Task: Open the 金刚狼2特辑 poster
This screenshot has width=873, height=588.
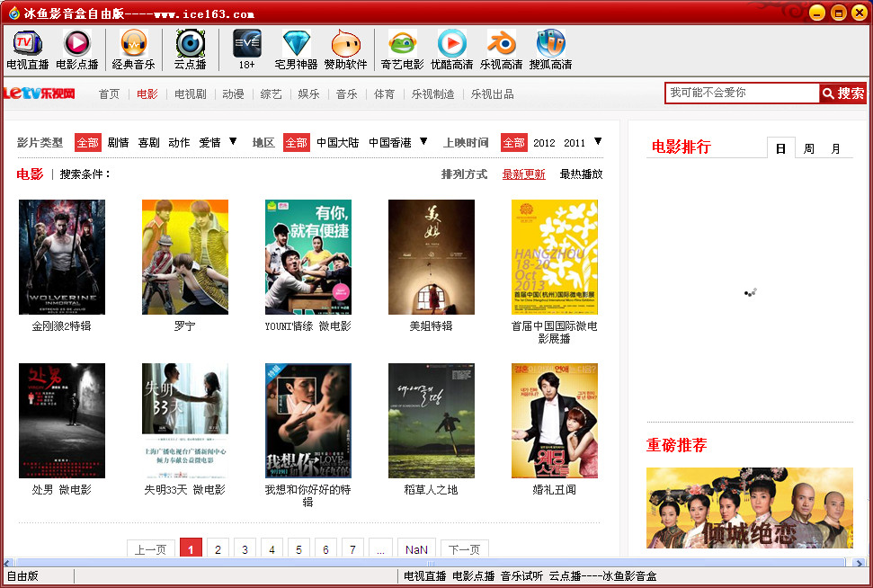Action: [62, 257]
